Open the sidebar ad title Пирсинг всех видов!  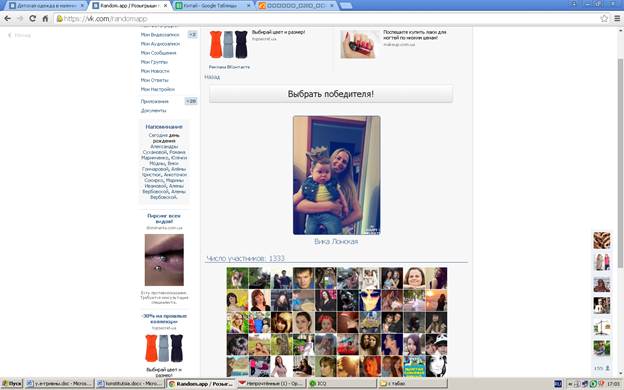pyautogui.click(x=164, y=218)
